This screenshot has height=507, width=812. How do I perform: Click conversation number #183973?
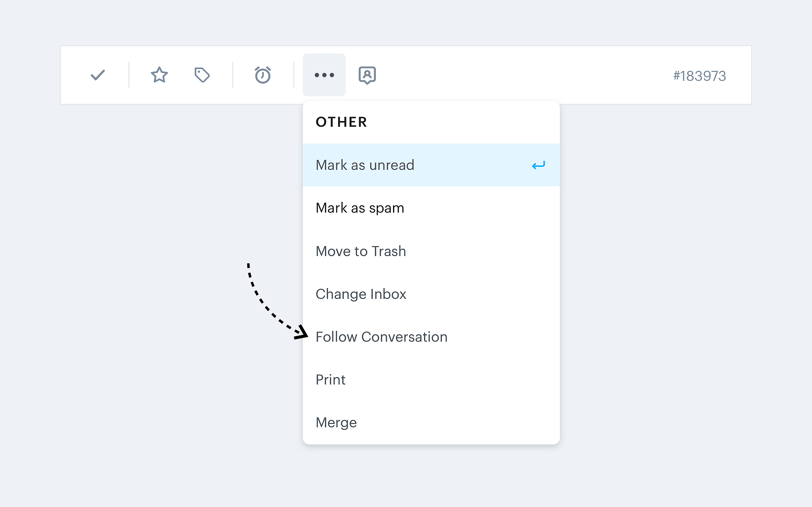[699, 76]
